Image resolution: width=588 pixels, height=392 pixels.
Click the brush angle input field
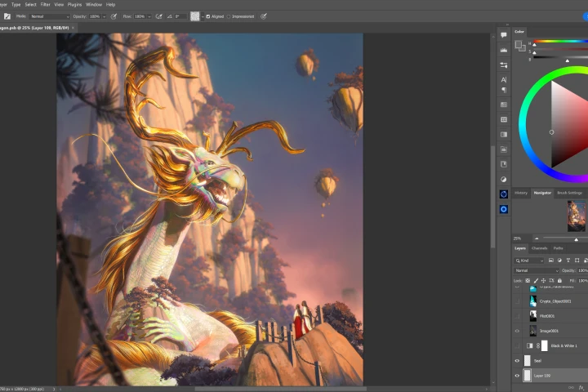(180, 16)
